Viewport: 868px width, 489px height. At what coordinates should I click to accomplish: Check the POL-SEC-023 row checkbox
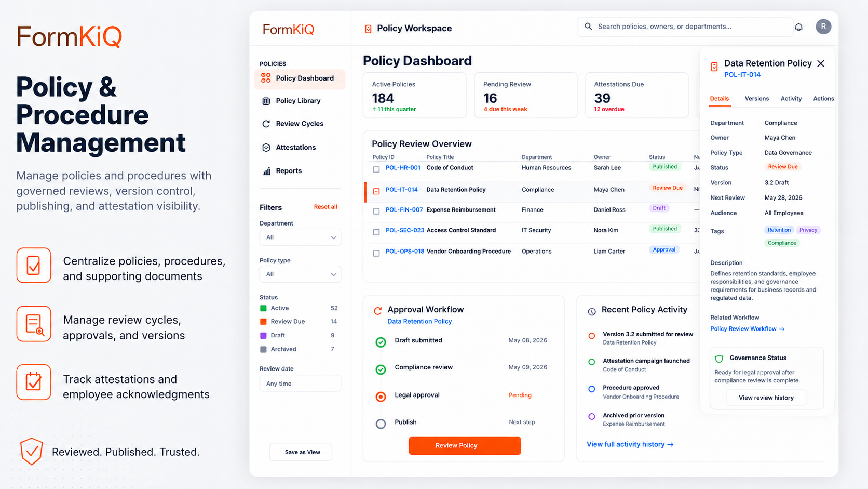coord(376,232)
